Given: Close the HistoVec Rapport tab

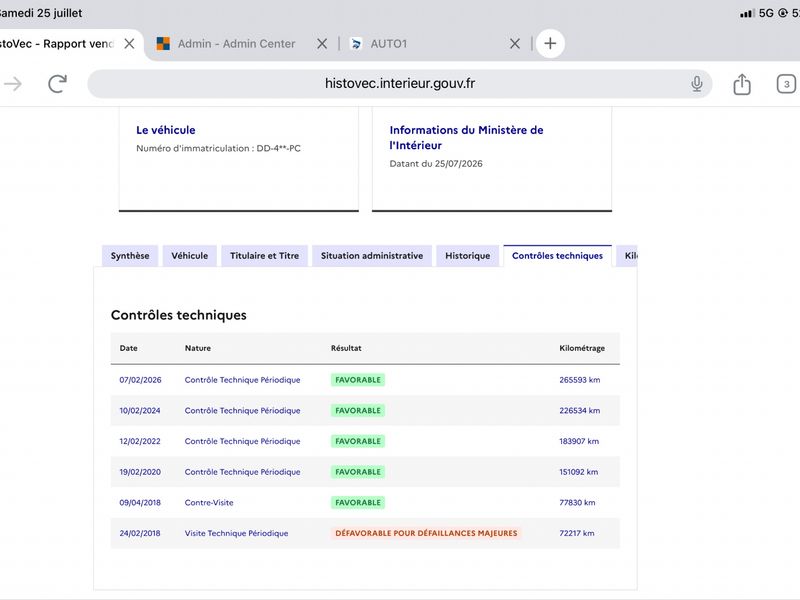Looking at the screenshot, I should coord(130,44).
